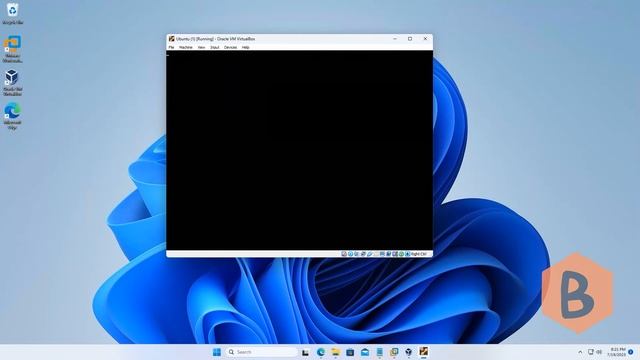Minimize the Ubuntu VirtualBox window
The width and height of the screenshot is (640, 360).
395,39
